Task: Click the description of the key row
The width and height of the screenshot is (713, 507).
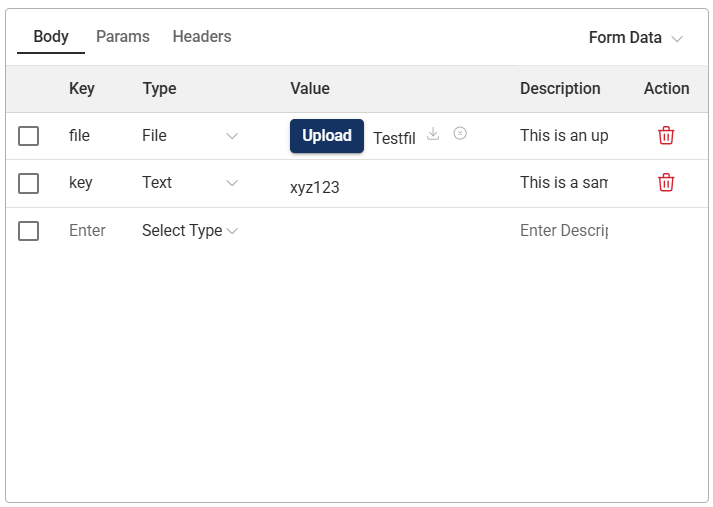Action: click(564, 183)
